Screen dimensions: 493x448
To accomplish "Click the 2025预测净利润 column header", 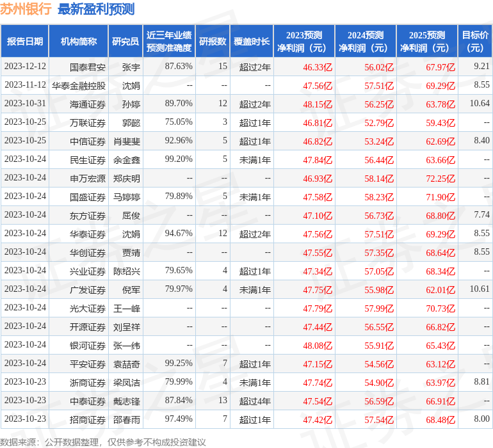I will (x=427, y=42).
